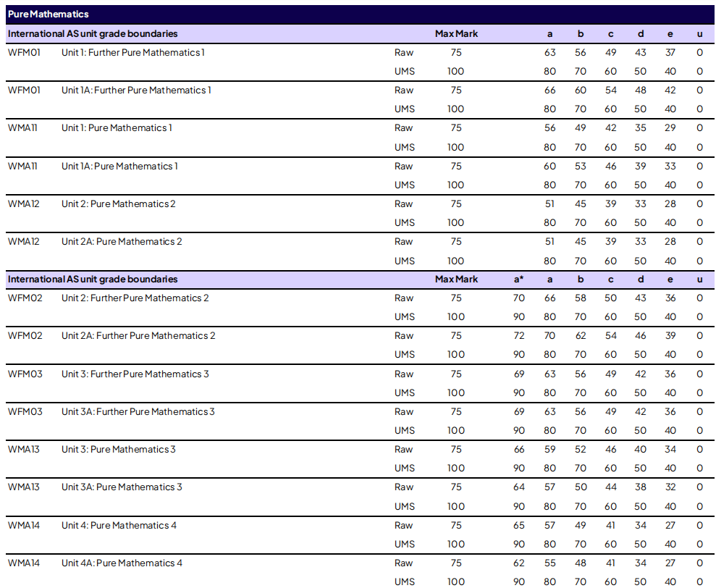Click Unit 3A: Further Pure Mathematics 3

click(138, 412)
